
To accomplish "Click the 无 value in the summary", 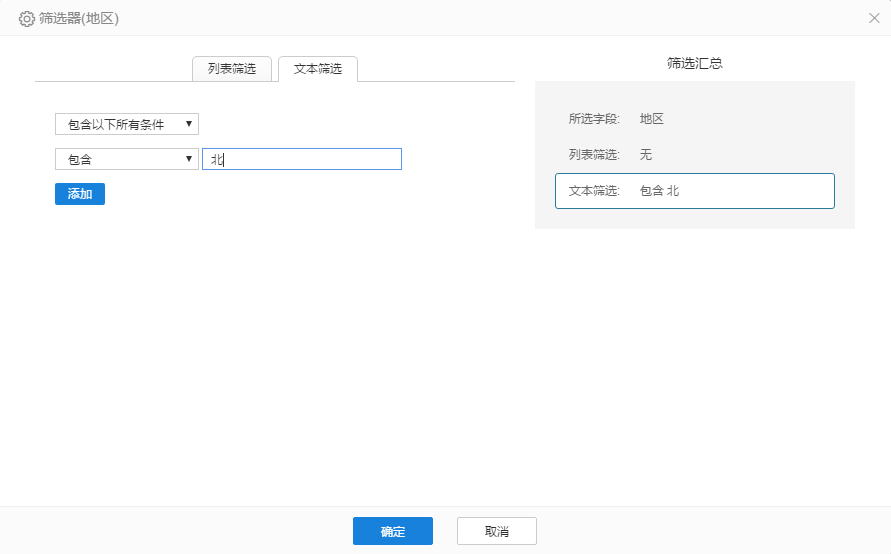I will point(646,155).
